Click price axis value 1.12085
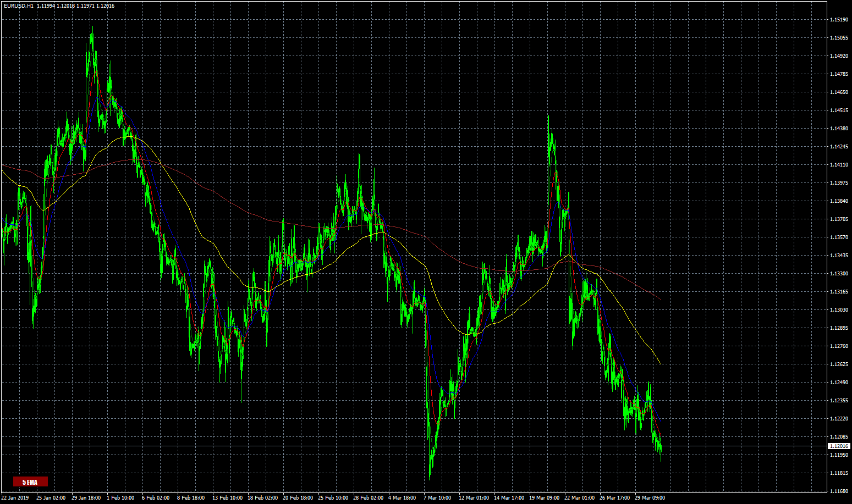Screen dimensions: 852x504 pos(838,437)
